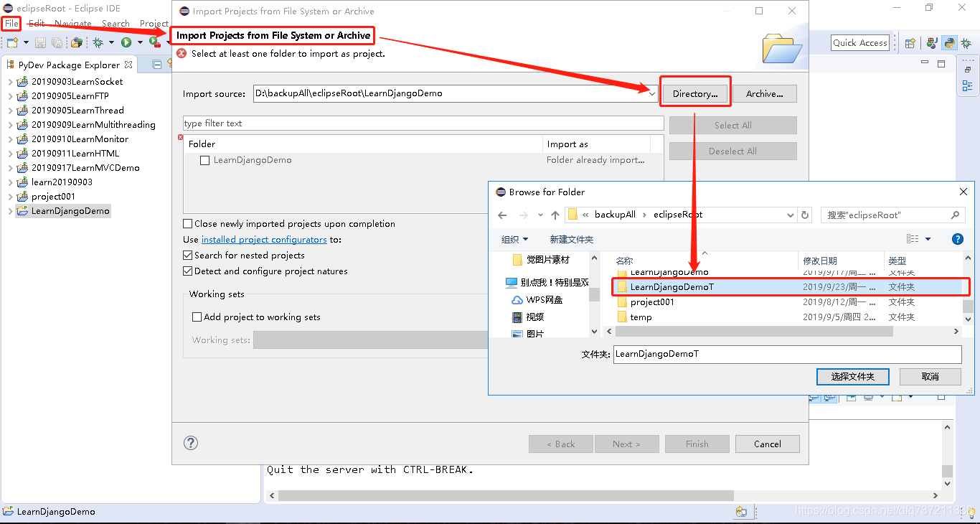Open the Project menu
The image size is (980, 524).
(154, 24)
